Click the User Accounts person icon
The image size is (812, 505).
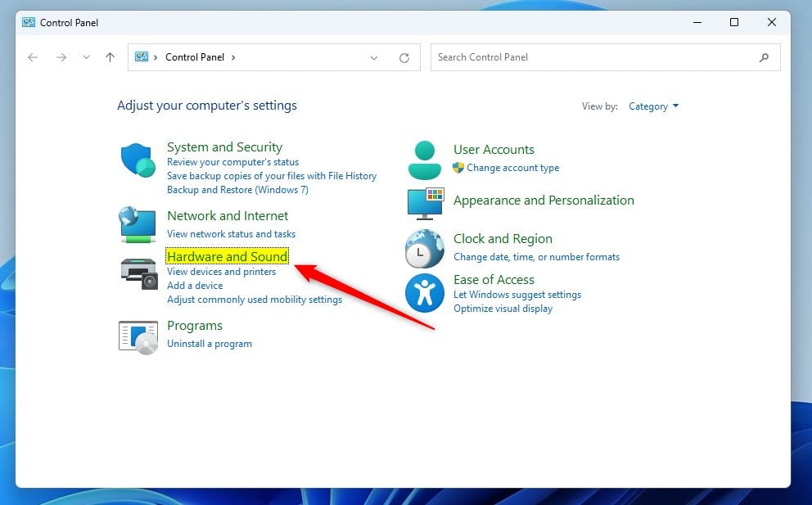coord(425,160)
